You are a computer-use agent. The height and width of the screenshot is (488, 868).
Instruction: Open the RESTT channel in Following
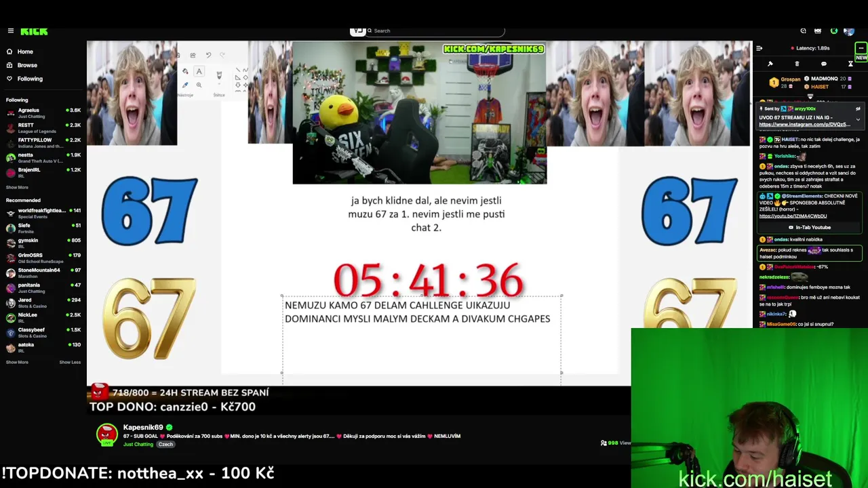(43, 127)
